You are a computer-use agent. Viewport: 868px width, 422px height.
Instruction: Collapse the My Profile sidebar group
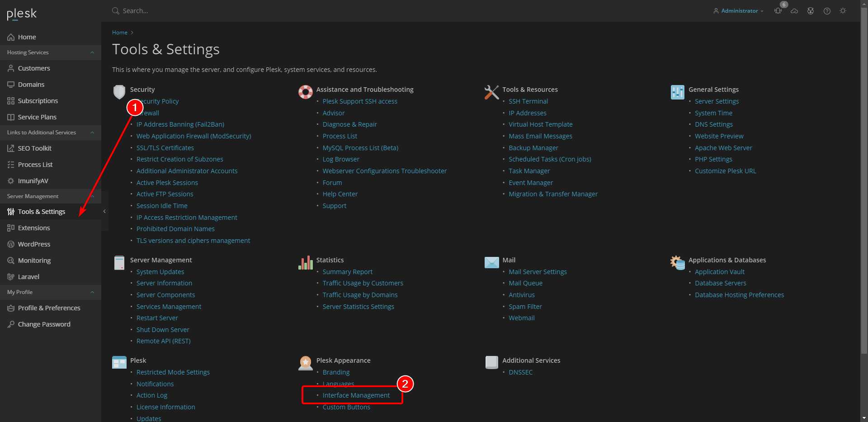click(x=51, y=292)
